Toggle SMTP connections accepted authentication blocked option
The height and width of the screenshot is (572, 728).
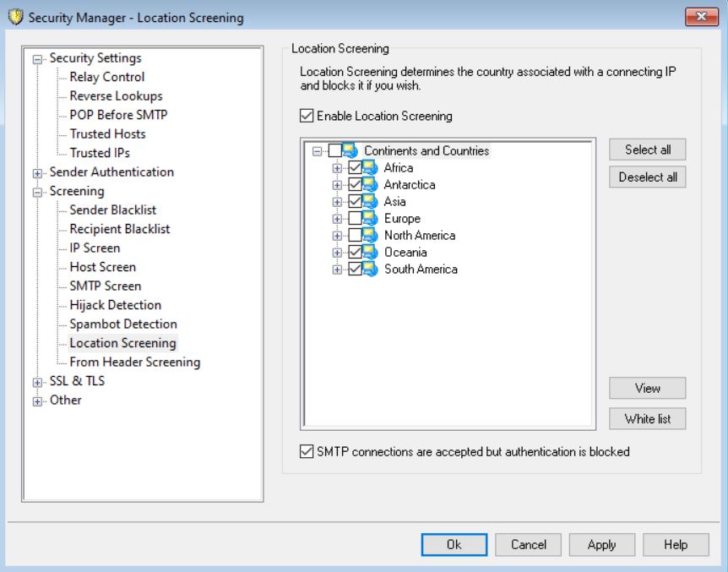coord(307,451)
